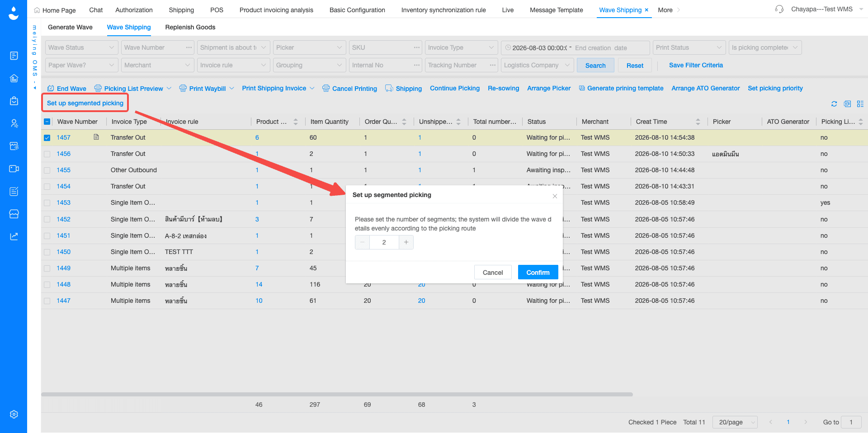Image resolution: width=868 pixels, height=433 pixels.
Task: Click the export table icon
Action: pos(847,104)
